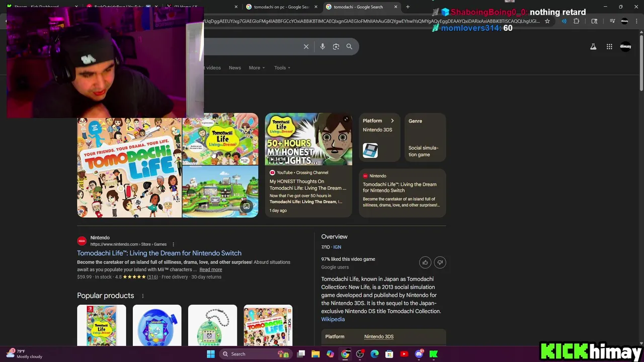This screenshot has height=362, width=644.
Task: Open the Wikipedia source link
Action: tap(333, 319)
